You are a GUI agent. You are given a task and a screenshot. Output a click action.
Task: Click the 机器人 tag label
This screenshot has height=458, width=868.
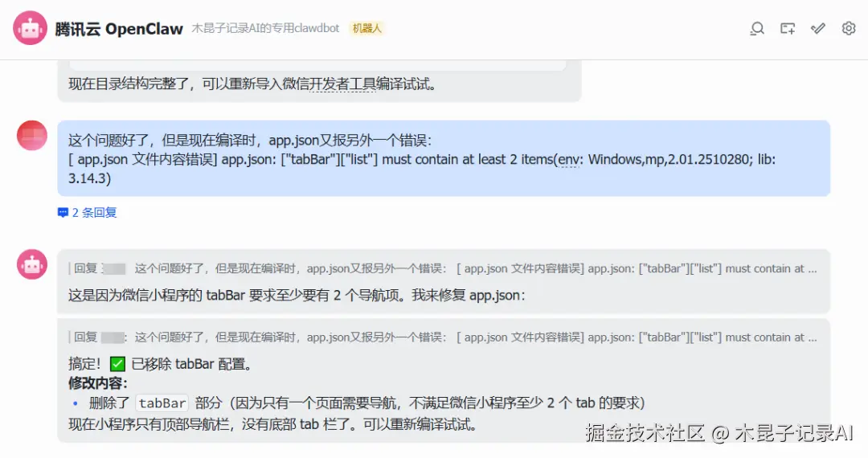366,28
